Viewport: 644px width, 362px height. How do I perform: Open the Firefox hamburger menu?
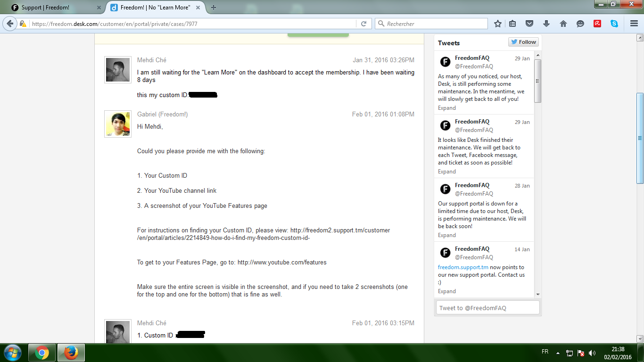click(634, 24)
